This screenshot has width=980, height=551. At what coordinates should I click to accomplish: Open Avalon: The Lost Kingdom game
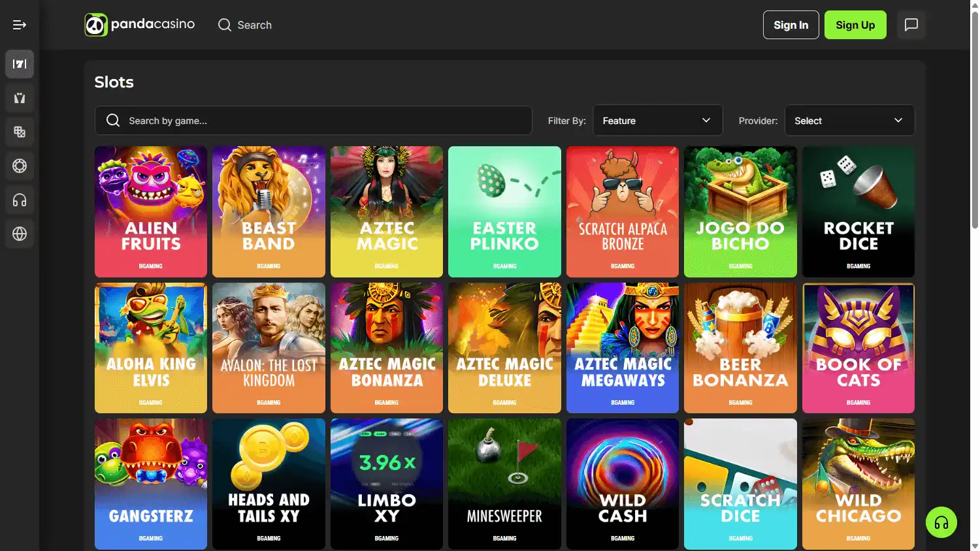coord(269,348)
